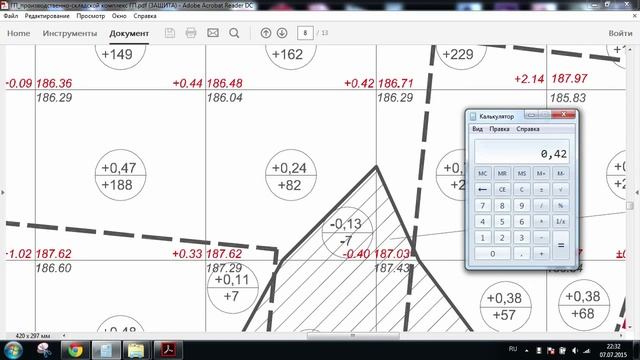Image resolution: width=640 pixels, height=360 pixels.
Task: Open the Файл menu
Action: click(x=11, y=16)
